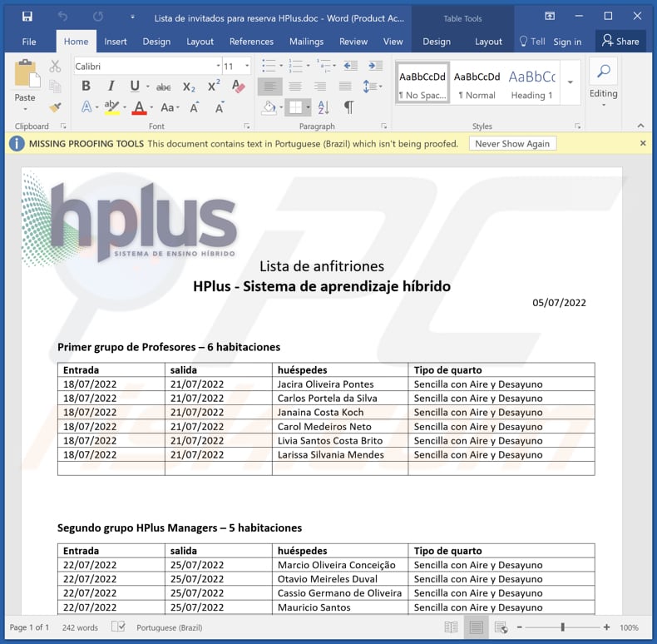Toggle Strikethrough formatting
The width and height of the screenshot is (657, 644).
coord(163,87)
